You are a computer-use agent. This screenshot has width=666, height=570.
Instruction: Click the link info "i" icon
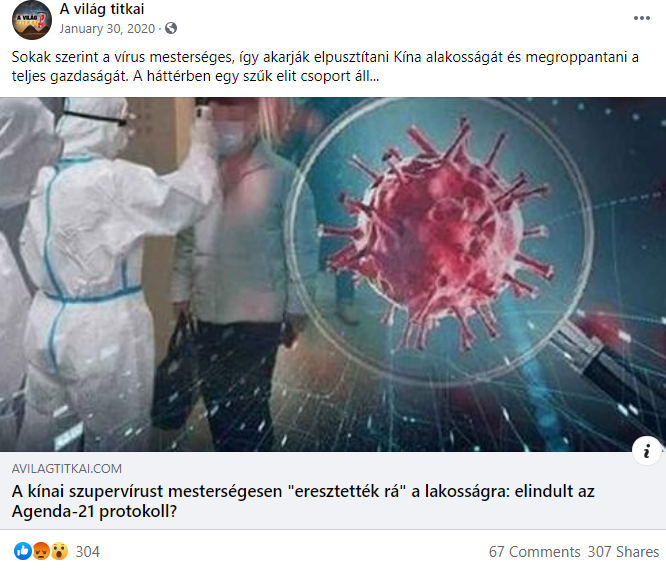(646, 451)
